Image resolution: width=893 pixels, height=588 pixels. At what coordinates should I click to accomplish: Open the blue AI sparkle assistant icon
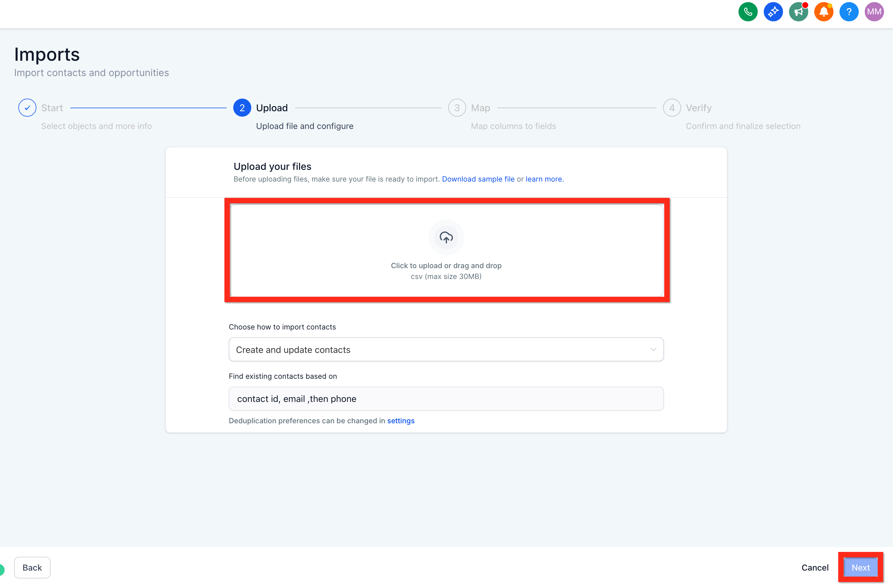click(x=773, y=12)
